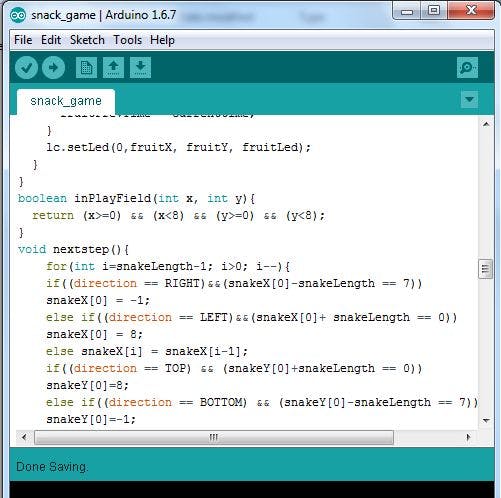Open the Serial Monitor magnifier icon
This screenshot has height=498, width=501.
pyautogui.click(x=467, y=68)
